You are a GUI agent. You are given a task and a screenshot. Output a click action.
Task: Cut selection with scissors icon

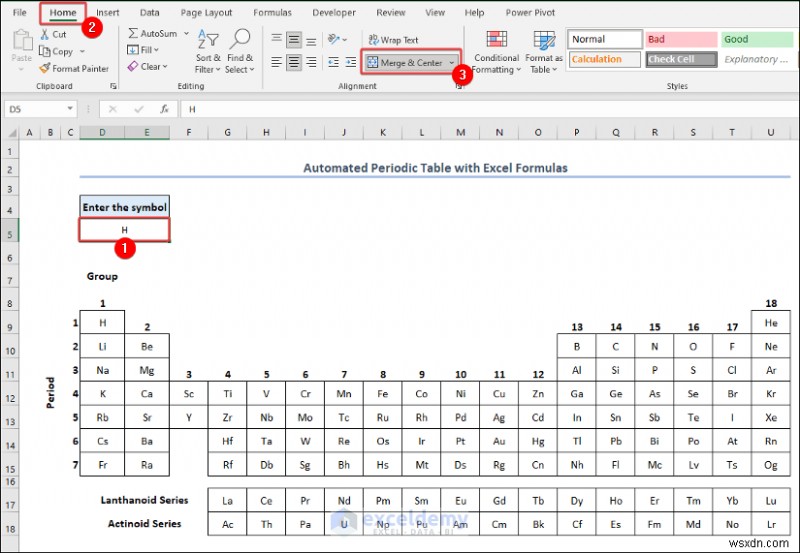pos(45,35)
